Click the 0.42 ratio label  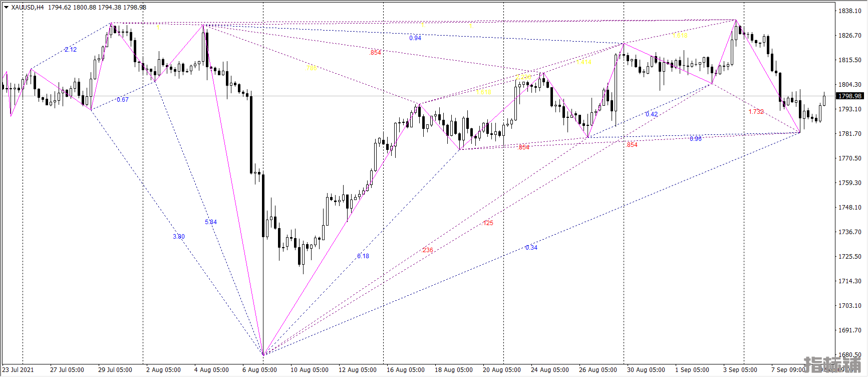pyautogui.click(x=652, y=114)
